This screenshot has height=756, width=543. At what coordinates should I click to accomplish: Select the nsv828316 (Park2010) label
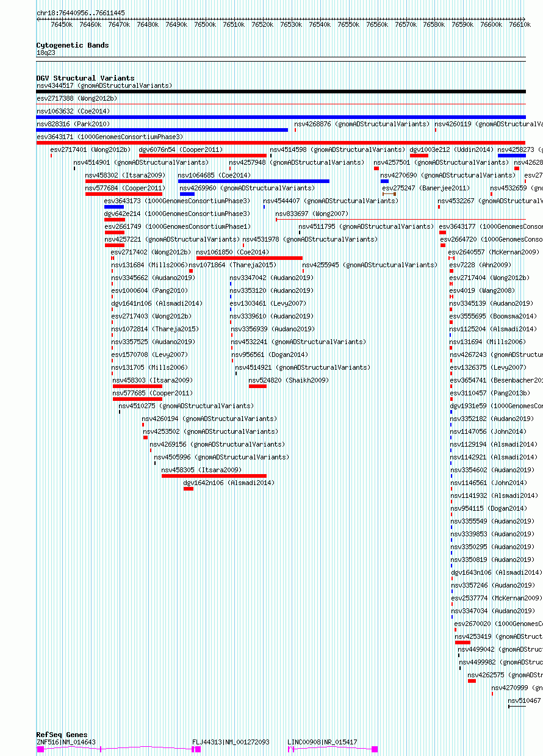73,124
